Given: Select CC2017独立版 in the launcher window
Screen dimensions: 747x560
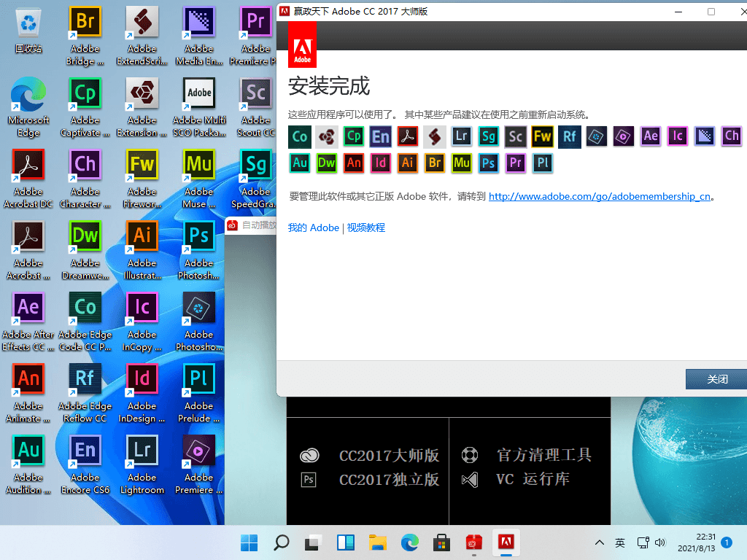Looking at the screenshot, I should (x=389, y=479).
